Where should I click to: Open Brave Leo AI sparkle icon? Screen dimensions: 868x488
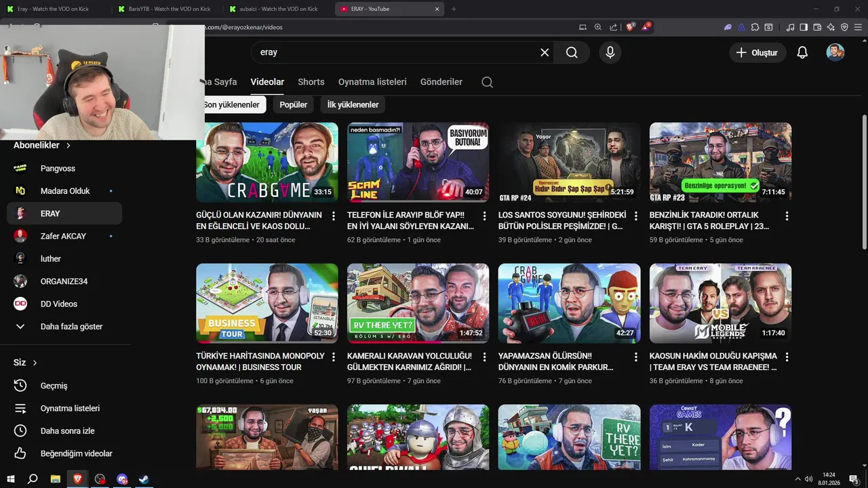click(x=831, y=27)
